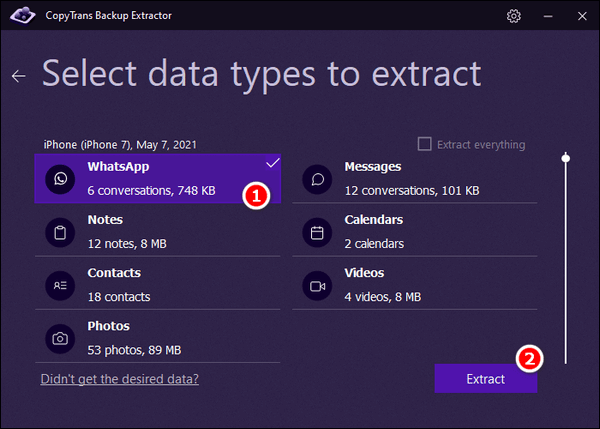Image resolution: width=600 pixels, height=429 pixels.
Task: Click '53 photos, 89 MB' text
Action: [134, 350]
